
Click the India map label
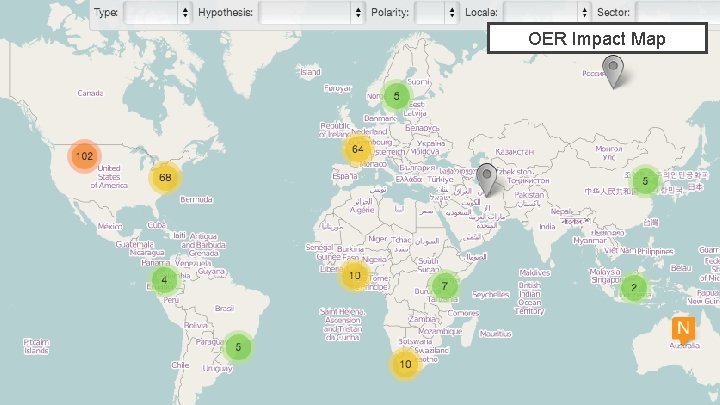coord(547,226)
